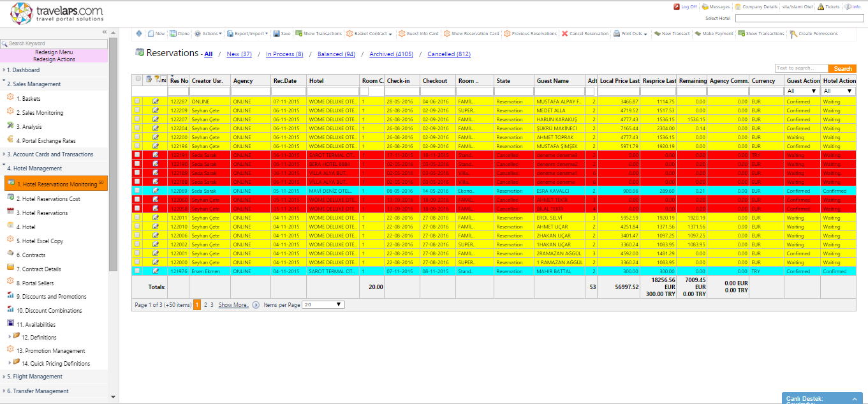Switch to Cancelled (812) tab

tap(449, 54)
